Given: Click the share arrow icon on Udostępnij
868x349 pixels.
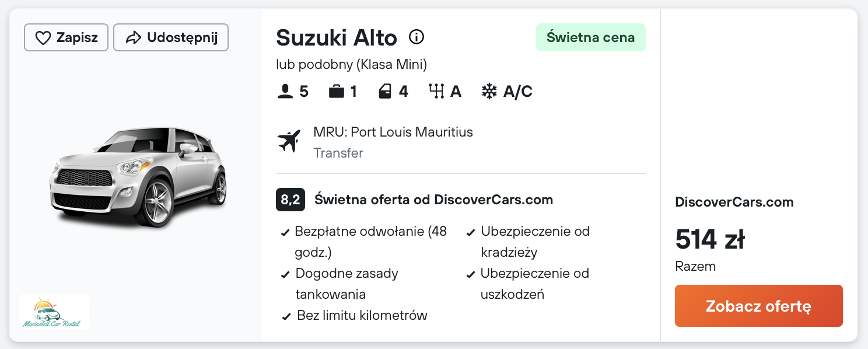Looking at the screenshot, I should point(134,38).
